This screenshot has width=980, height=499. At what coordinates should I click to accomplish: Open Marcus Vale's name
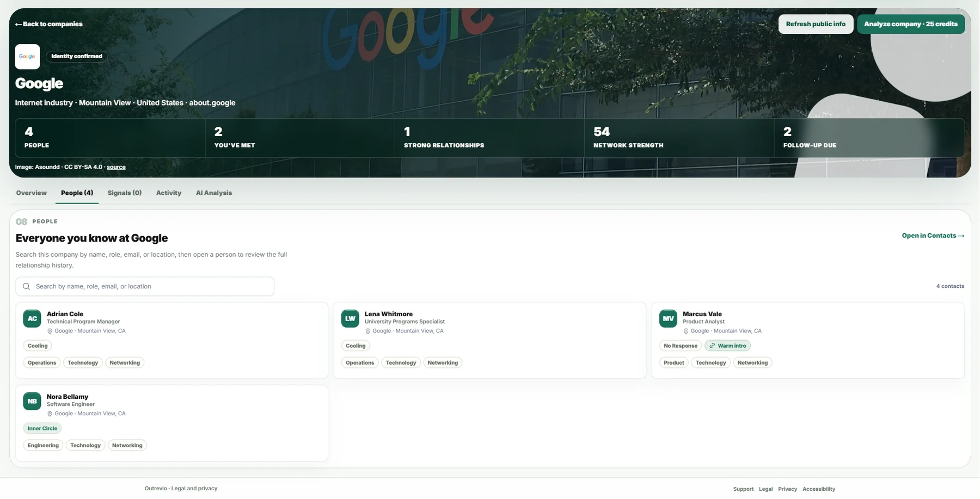pos(702,314)
